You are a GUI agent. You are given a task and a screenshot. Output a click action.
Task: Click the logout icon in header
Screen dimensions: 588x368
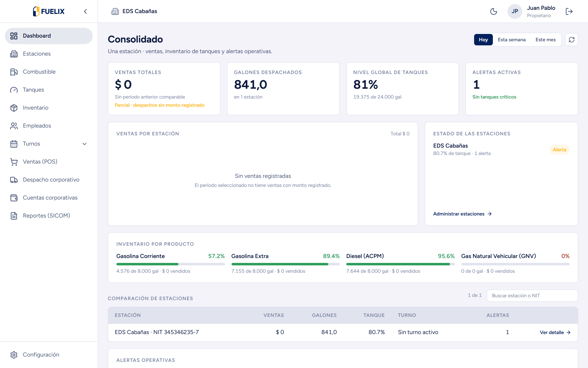click(569, 11)
